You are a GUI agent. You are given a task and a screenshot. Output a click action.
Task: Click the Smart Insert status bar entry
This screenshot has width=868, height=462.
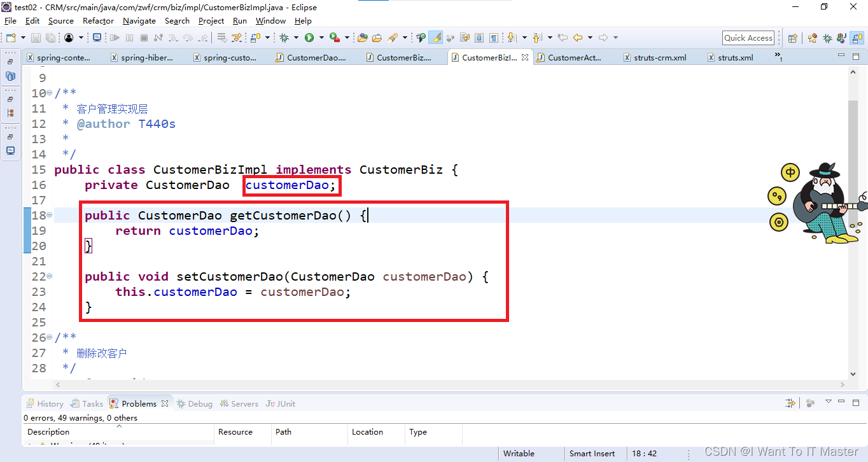(592, 454)
